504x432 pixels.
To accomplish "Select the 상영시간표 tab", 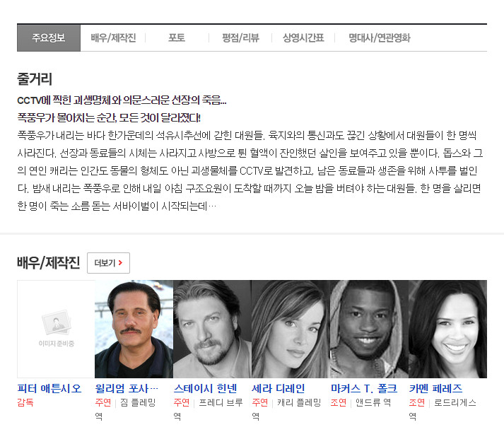I will (303, 38).
